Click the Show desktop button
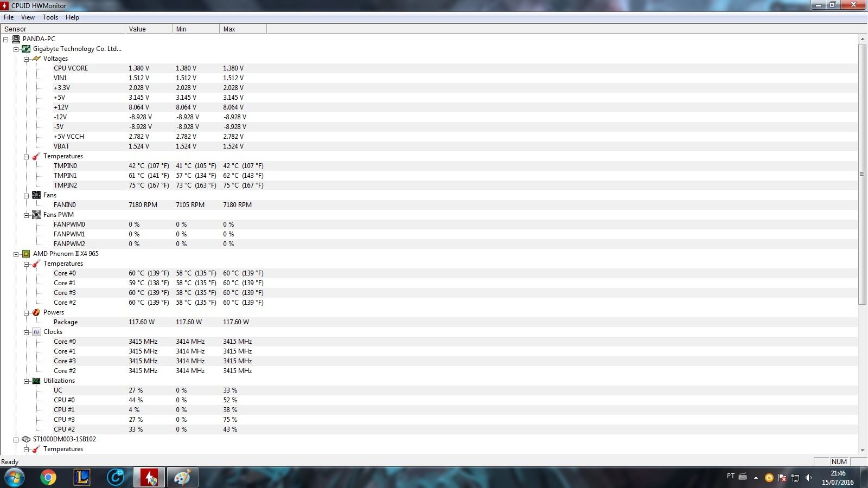The height and width of the screenshot is (488, 868). (x=864, y=477)
